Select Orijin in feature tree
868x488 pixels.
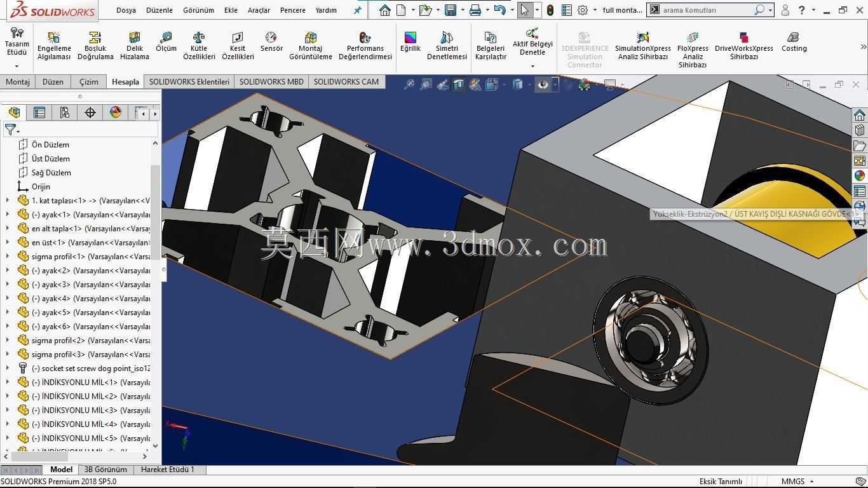[41, 186]
